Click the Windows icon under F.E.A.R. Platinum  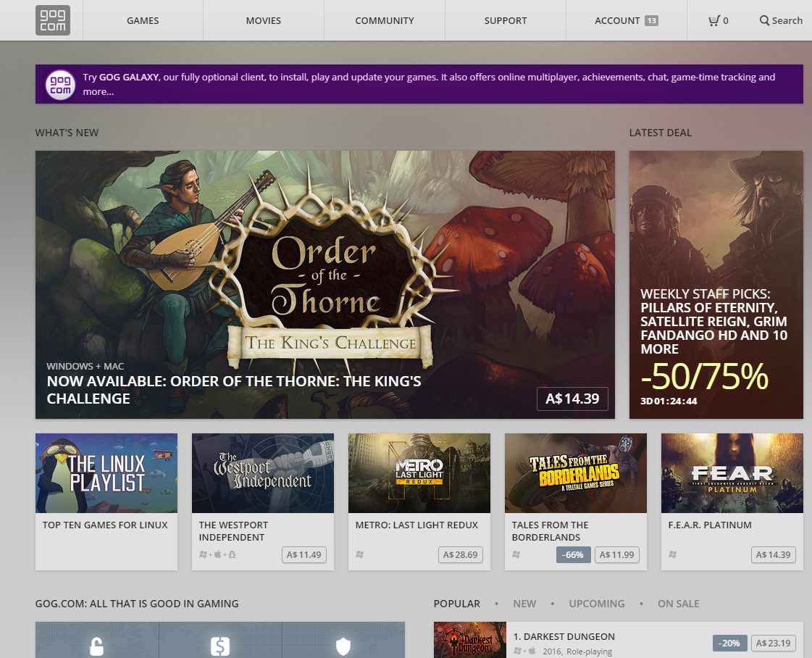coord(673,554)
